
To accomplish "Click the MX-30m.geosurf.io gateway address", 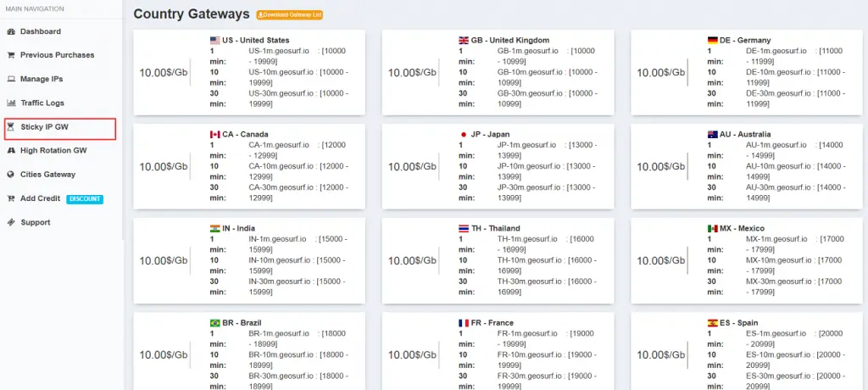I will click(779, 281).
